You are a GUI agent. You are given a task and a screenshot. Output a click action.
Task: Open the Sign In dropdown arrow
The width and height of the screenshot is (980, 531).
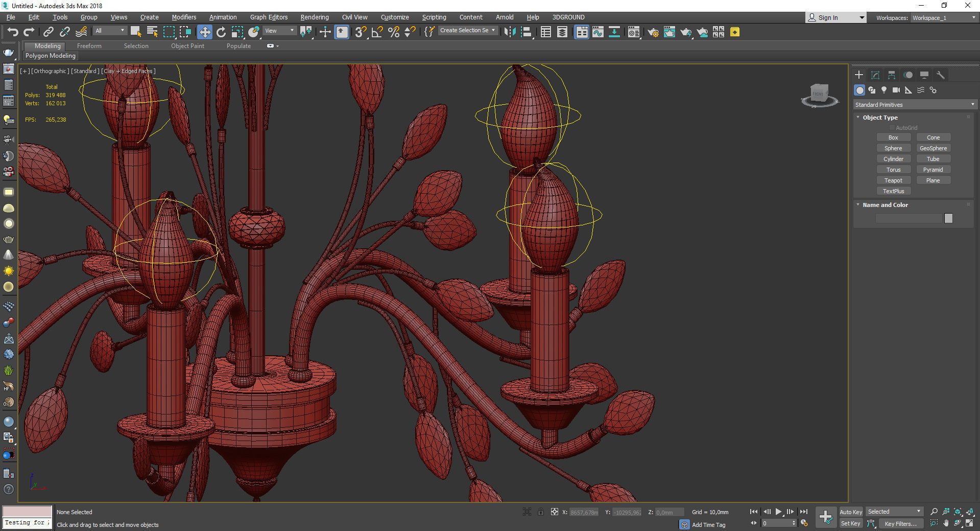tap(862, 17)
